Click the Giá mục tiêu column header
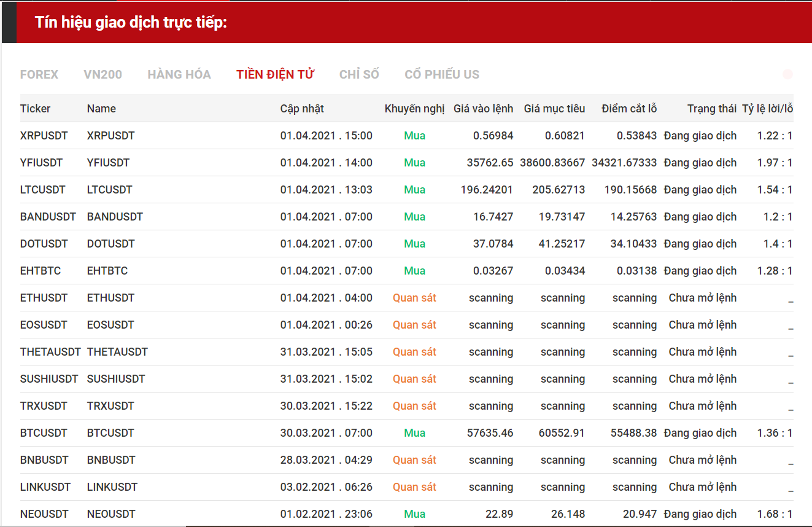 pos(554,109)
